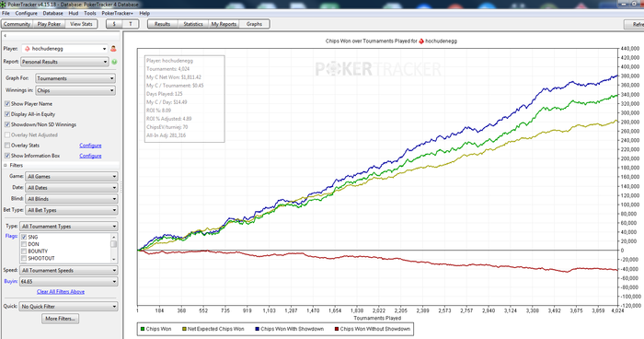Click the More Filters button
644x339 pixels.
(61, 319)
